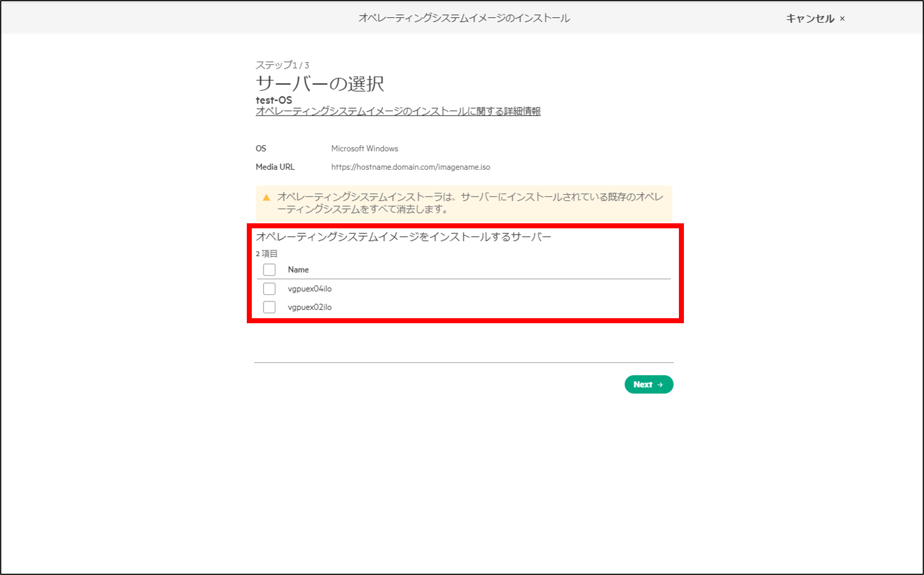Click the ステップ1 / 3 step indicator

(283, 65)
